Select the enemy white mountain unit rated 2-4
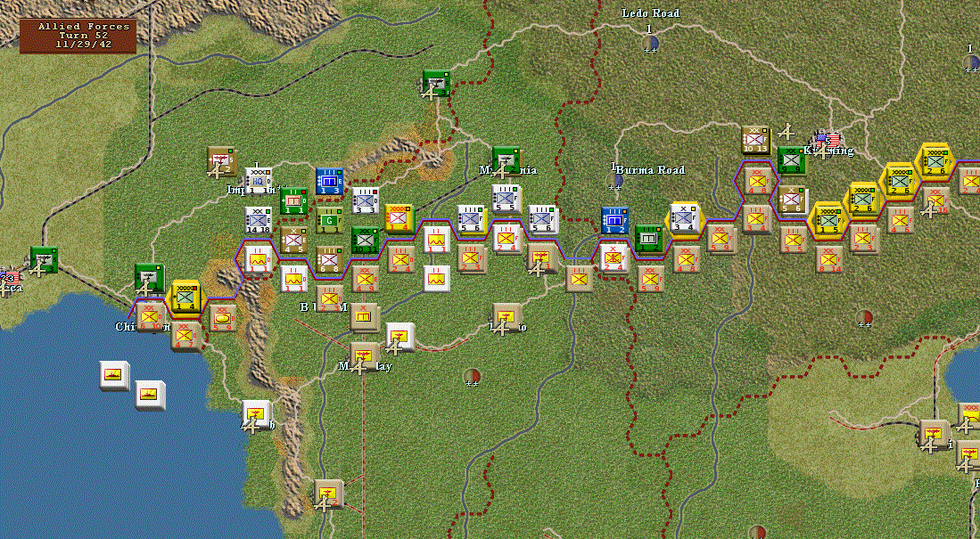 click(614, 258)
